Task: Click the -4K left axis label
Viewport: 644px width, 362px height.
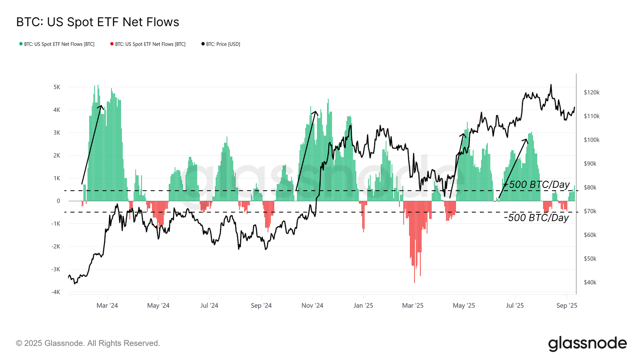Action: point(56,292)
